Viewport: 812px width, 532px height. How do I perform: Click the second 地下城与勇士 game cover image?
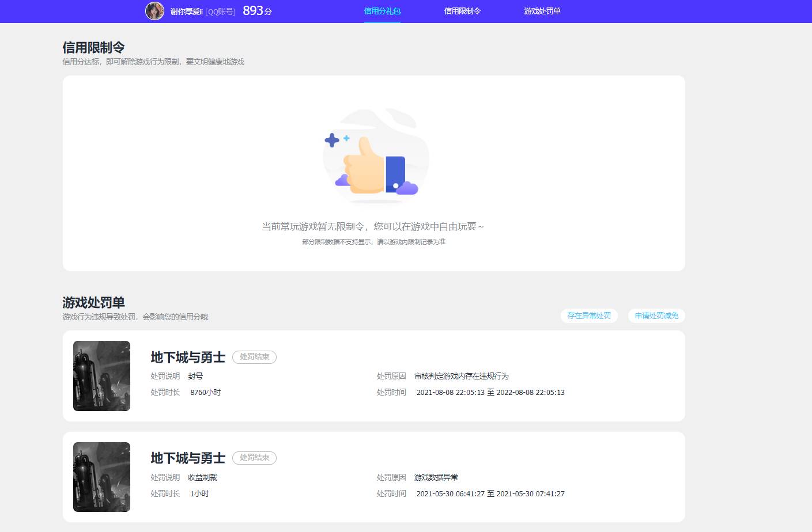click(101, 477)
